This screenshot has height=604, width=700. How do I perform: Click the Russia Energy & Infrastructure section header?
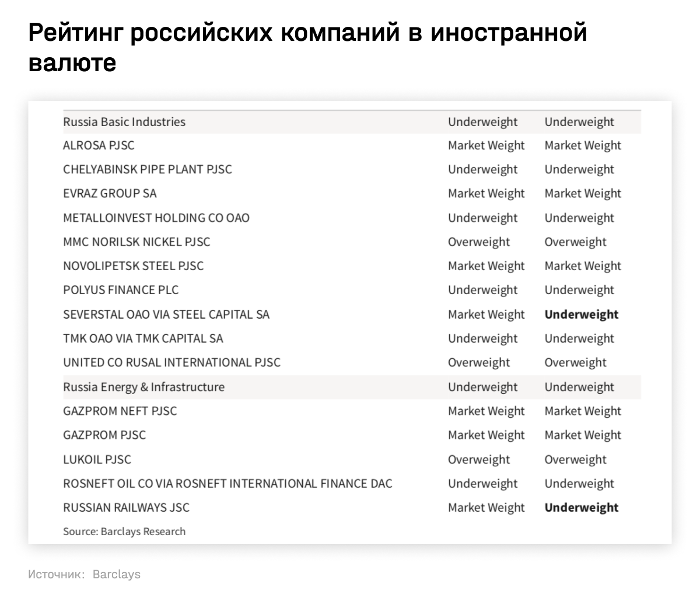point(143,387)
